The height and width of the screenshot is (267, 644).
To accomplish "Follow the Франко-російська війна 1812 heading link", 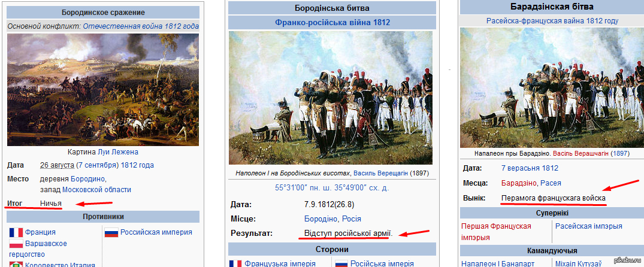I will pyautogui.click(x=332, y=22).
